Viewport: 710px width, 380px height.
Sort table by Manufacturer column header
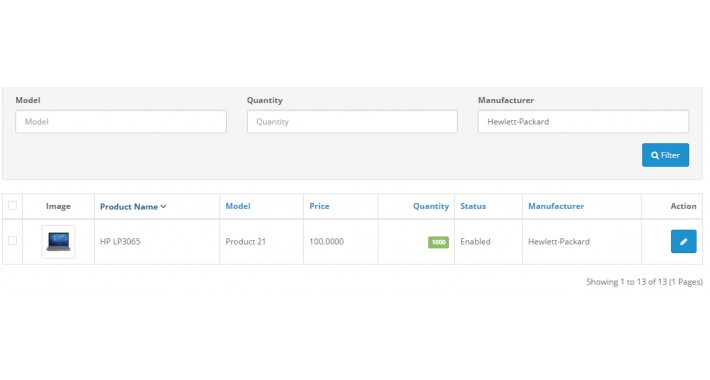tap(556, 206)
